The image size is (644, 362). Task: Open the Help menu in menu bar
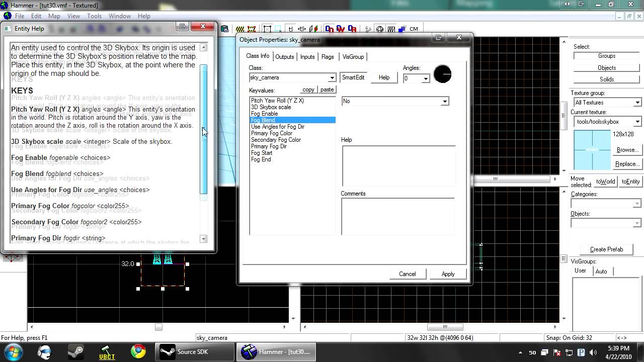(144, 16)
